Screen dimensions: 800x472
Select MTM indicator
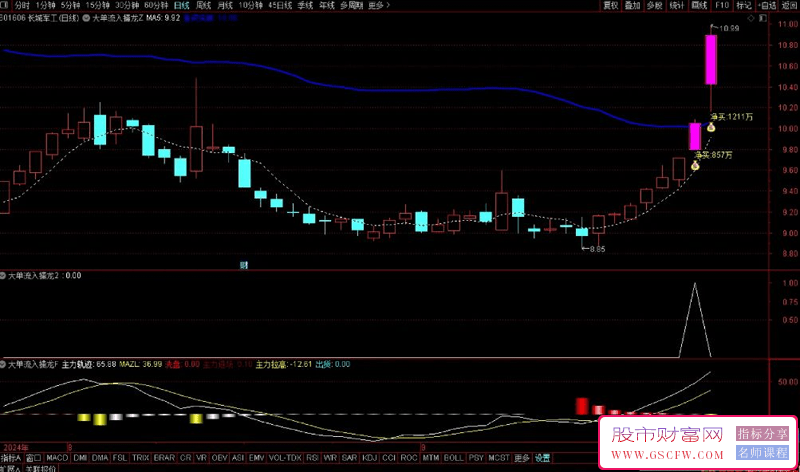431,458
